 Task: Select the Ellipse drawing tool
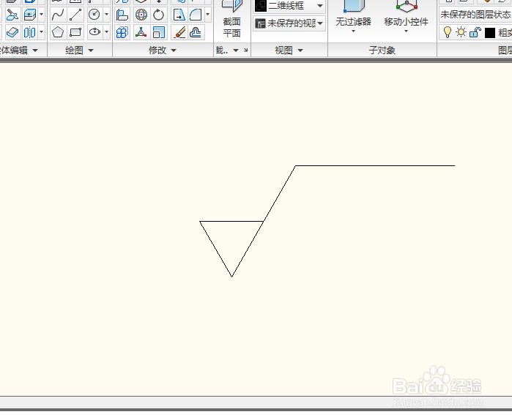click(x=94, y=32)
